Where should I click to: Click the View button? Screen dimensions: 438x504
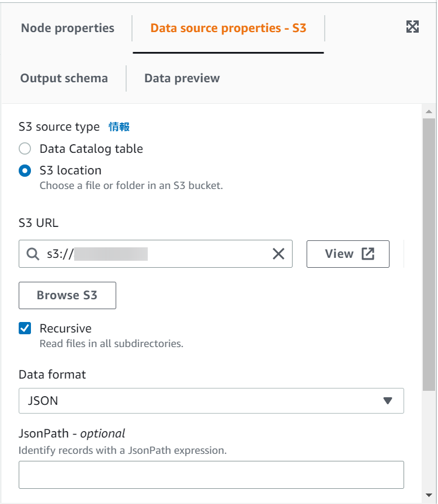tap(347, 254)
